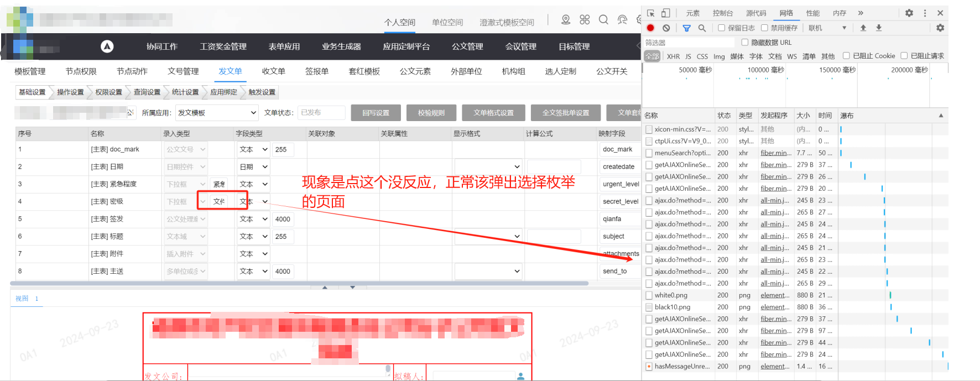Enable the 保留日志 checkbox

tap(722, 28)
